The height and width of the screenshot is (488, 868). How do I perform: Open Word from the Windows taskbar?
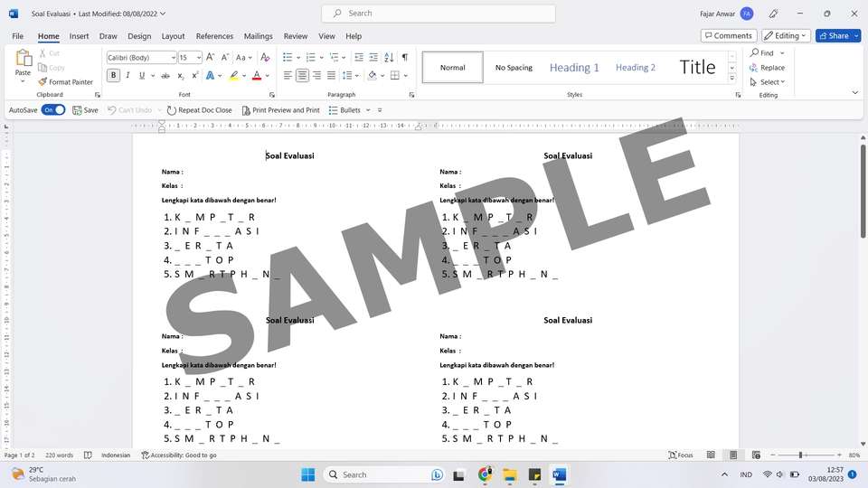[559, 474]
